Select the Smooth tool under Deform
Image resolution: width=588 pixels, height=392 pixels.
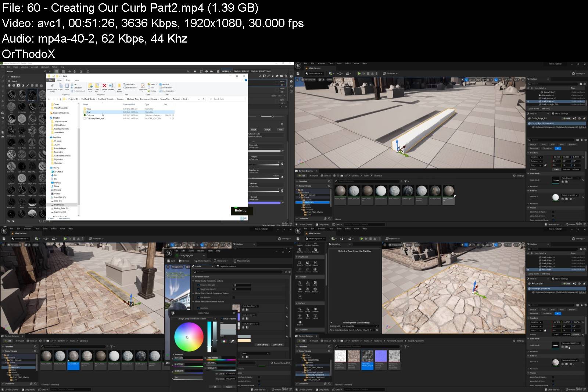coord(315,310)
